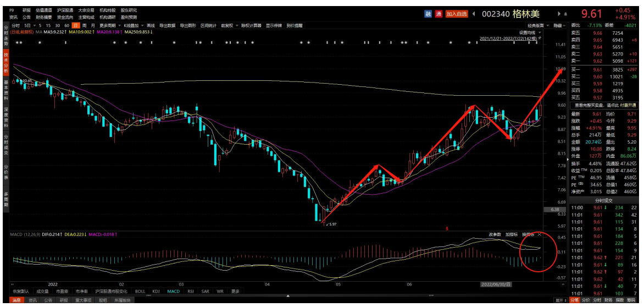644x307 pixels.
Task: Toggle 显示停牌 suspension display
Action: click(274, 25)
